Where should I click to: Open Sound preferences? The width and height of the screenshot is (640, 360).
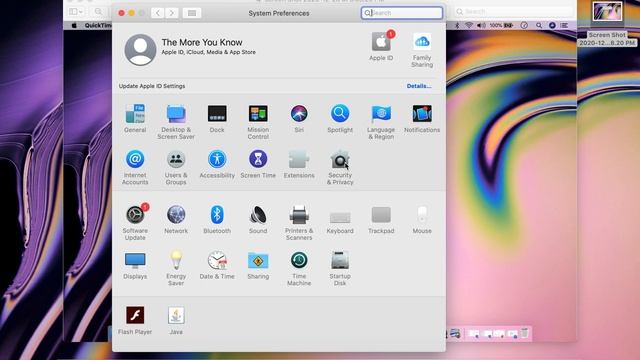258,215
